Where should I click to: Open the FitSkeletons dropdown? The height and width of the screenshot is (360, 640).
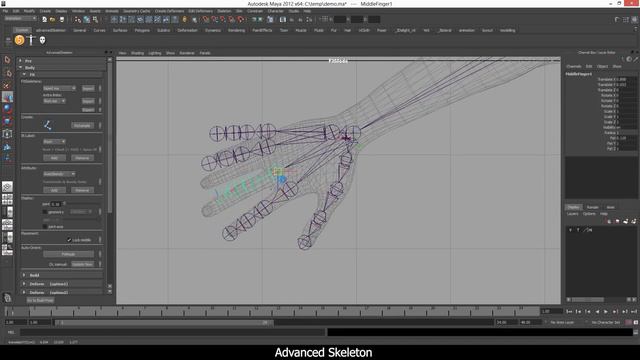59,88
